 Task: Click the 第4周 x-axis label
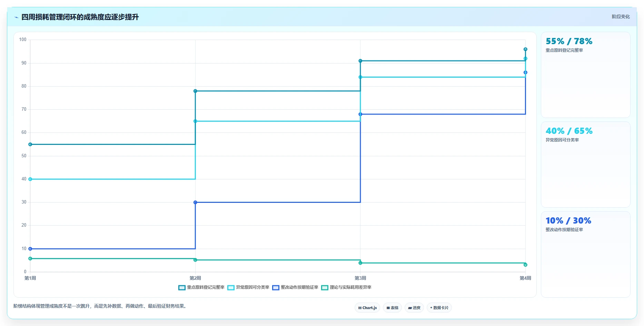pos(525,278)
